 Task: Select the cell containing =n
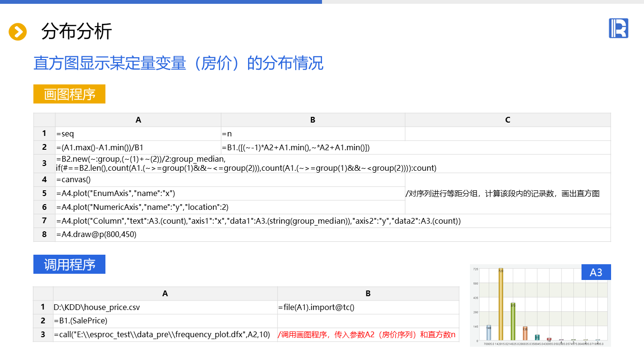point(313,134)
